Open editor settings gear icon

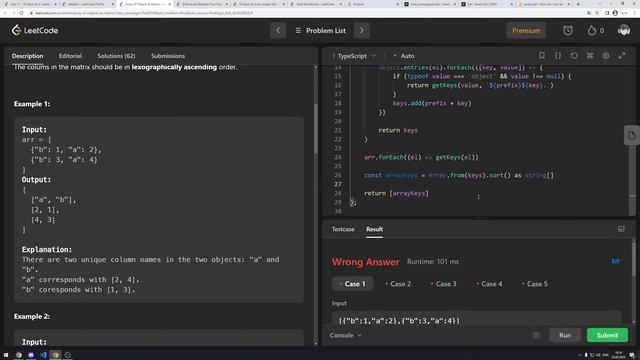coord(606,56)
